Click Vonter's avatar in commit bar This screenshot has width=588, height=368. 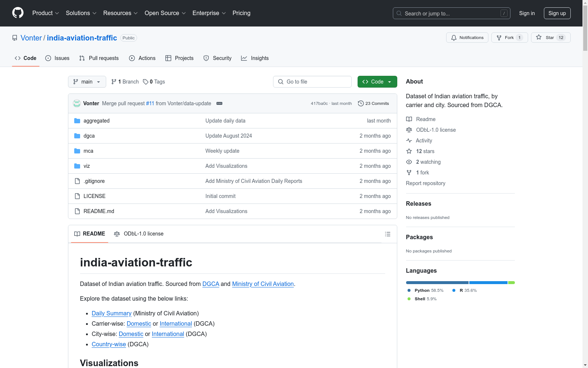click(77, 103)
